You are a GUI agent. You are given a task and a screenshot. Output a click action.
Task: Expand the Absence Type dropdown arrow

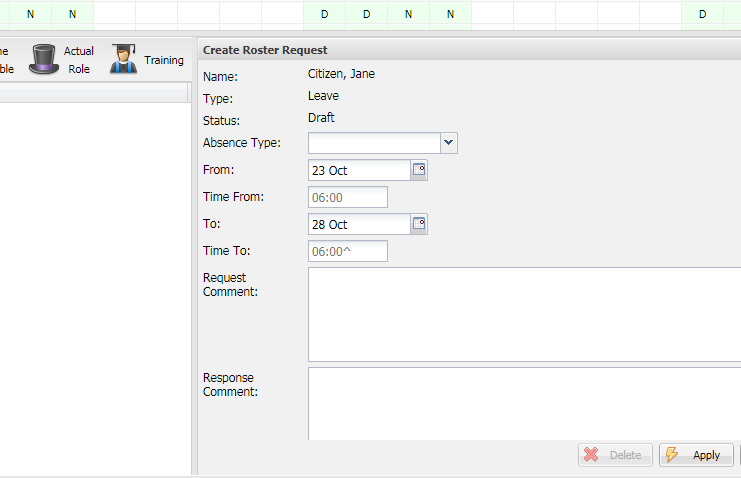(448, 143)
